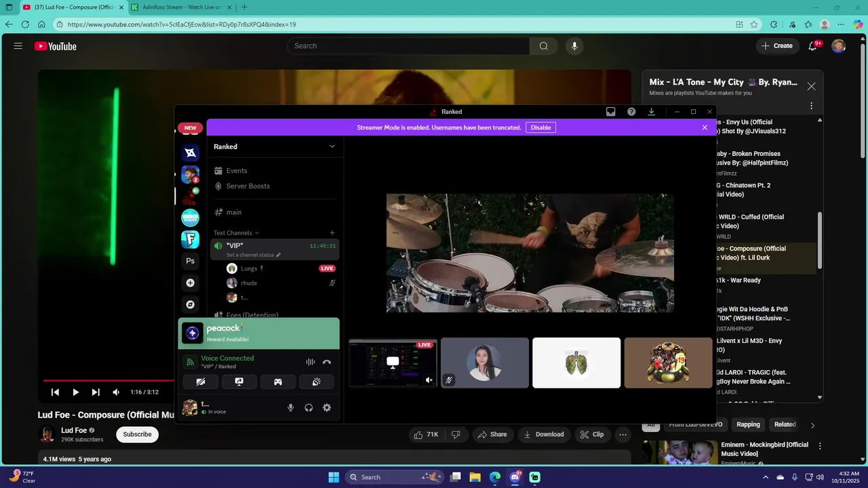Start YouTube voice search microphone
The width and height of the screenshot is (868, 488).
(574, 46)
